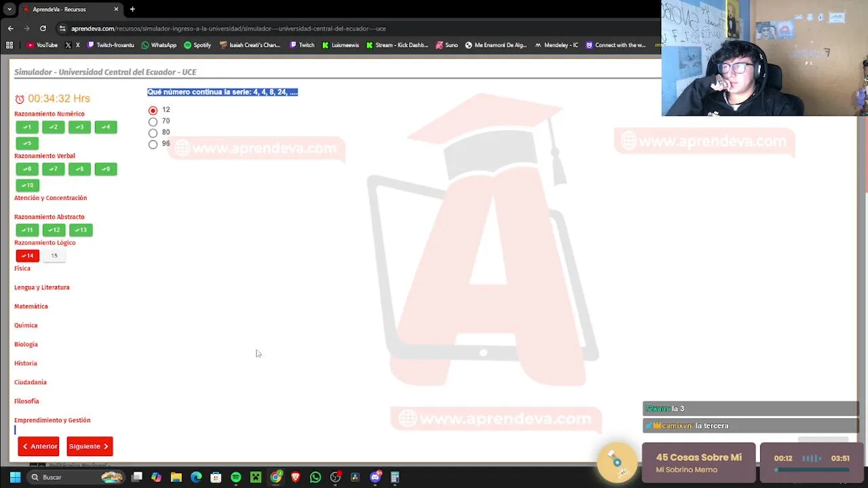Open the YouTube bookmark

pos(42,45)
